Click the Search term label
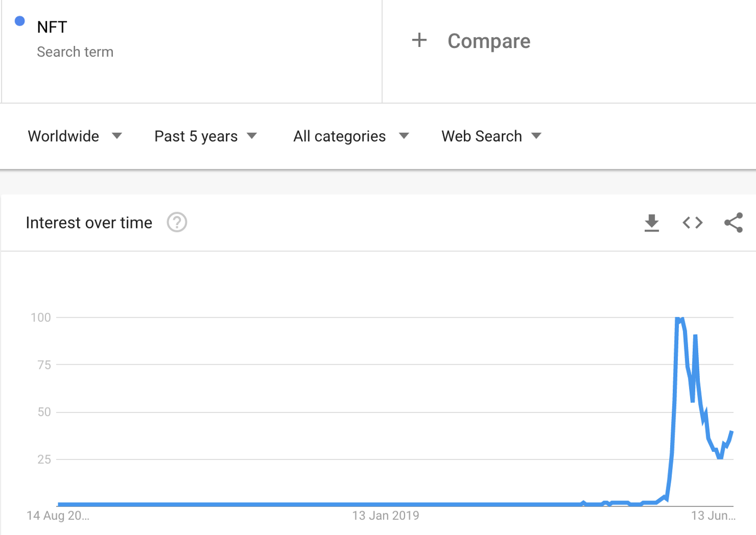The width and height of the screenshot is (756, 535). click(75, 52)
